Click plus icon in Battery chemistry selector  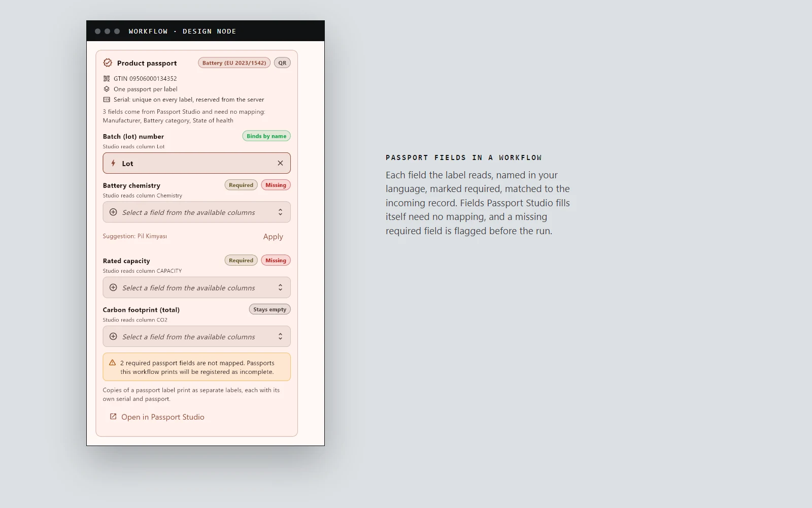click(x=113, y=212)
